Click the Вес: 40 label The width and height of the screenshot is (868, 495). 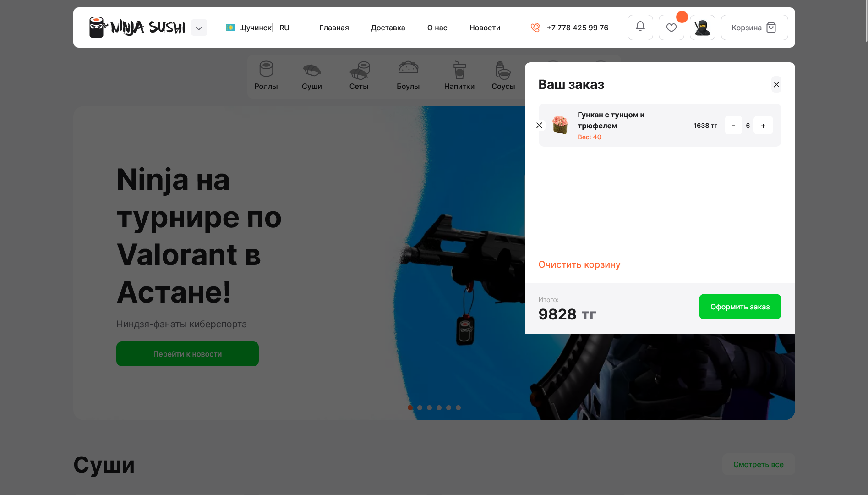[590, 137]
